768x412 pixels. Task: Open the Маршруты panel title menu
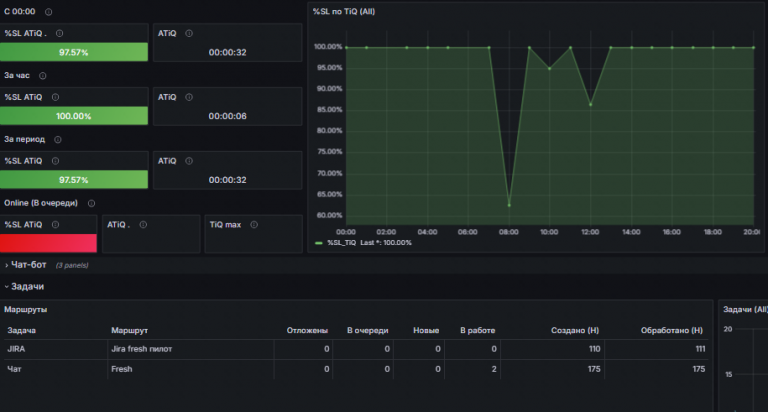click(25, 310)
